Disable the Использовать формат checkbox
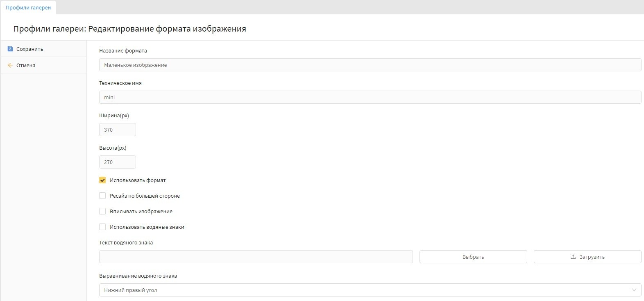Screen dimensions: 644x301 pyautogui.click(x=102, y=180)
